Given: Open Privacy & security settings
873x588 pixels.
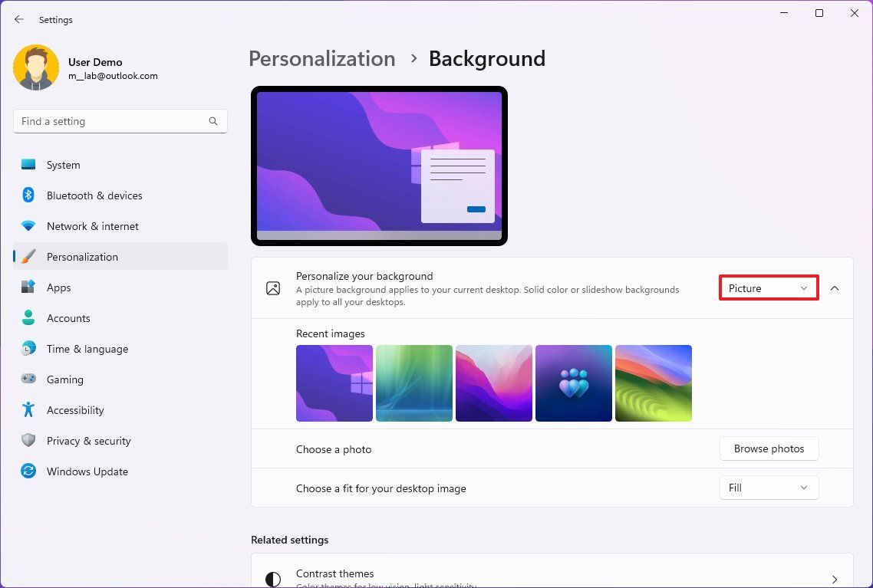Looking at the screenshot, I should coord(89,441).
